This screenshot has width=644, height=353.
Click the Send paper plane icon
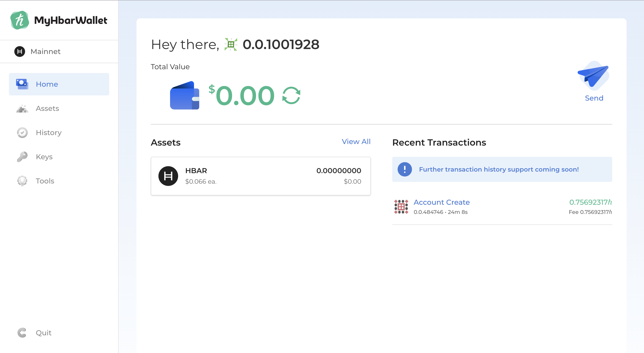tap(593, 76)
